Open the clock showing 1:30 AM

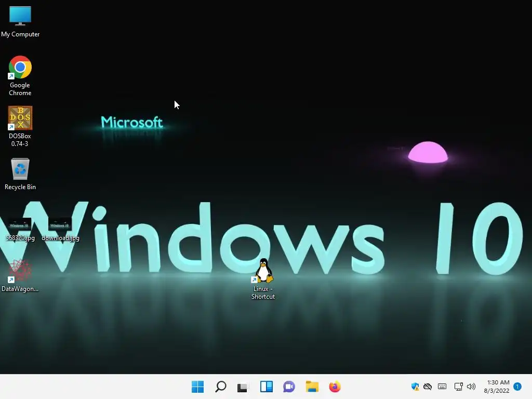(497, 387)
